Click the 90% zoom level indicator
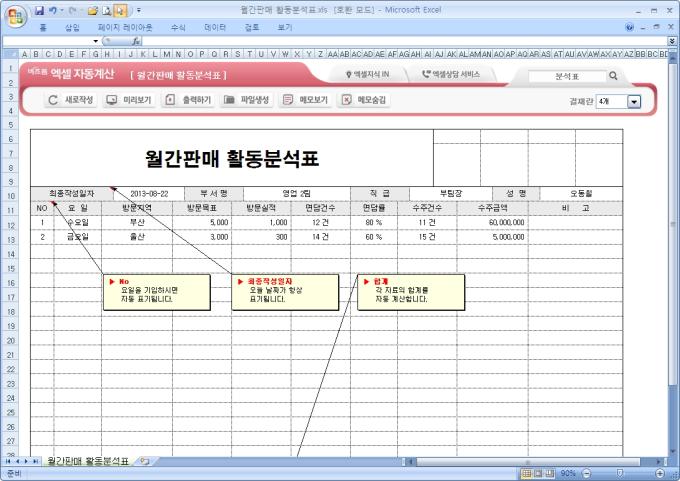This screenshot has width=680, height=481. [x=568, y=473]
